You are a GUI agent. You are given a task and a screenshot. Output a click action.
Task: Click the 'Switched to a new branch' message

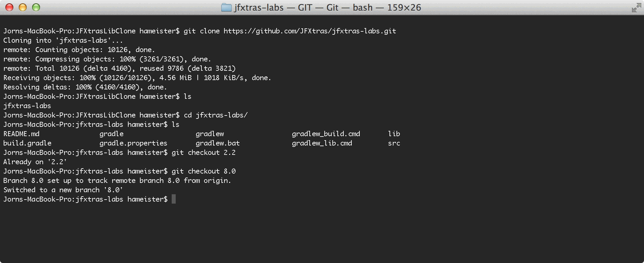click(x=63, y=190)
